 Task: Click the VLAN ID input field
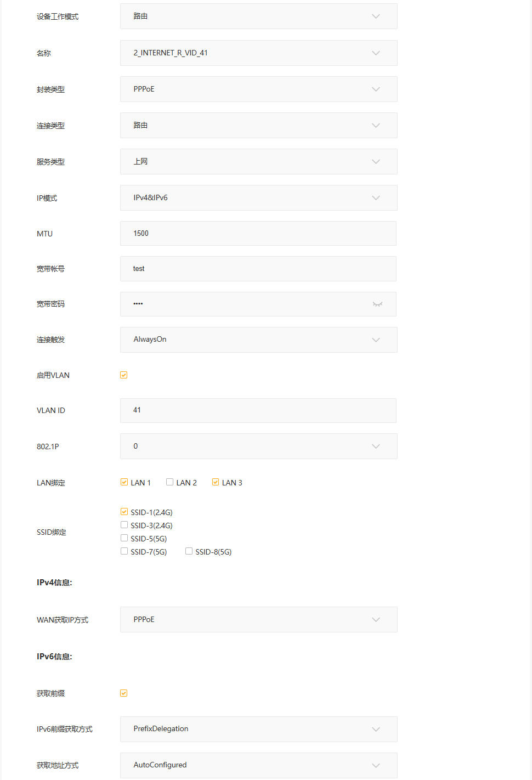click(258, 410)
